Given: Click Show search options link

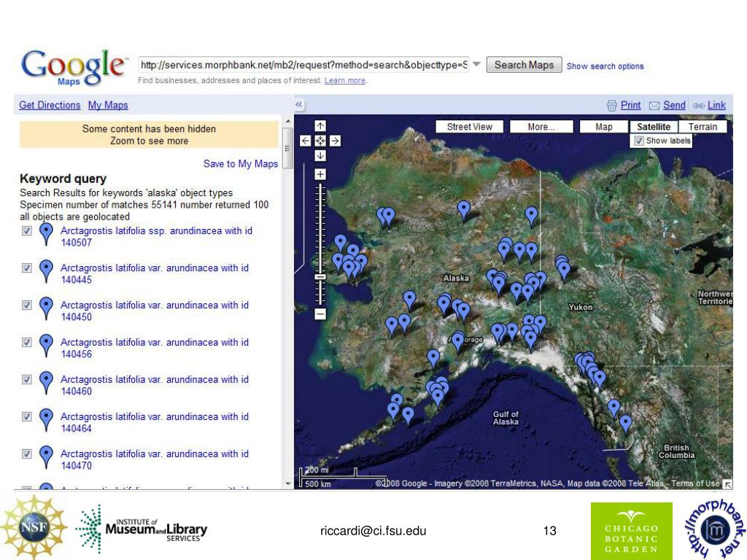Looking at the screenshot, I should 605,66.
